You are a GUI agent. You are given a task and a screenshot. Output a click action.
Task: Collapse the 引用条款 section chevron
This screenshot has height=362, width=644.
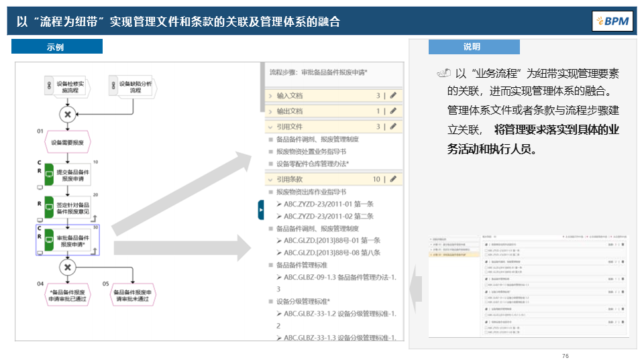(x=270, y=180)
